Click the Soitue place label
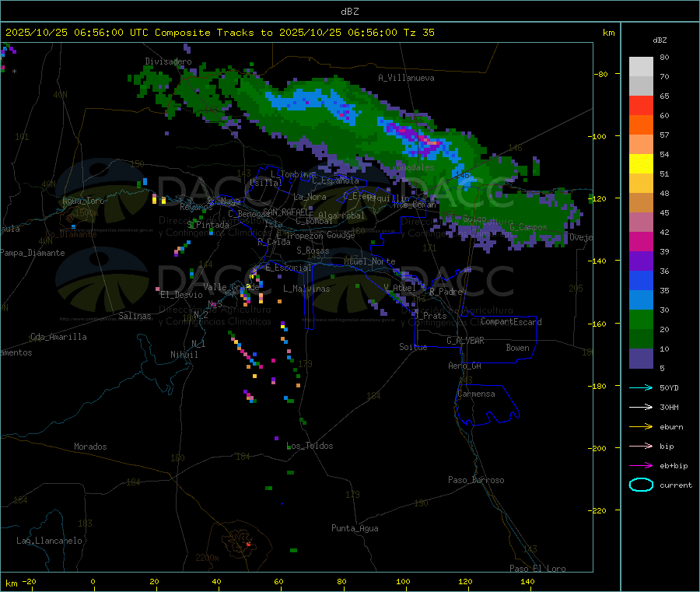 coord(413,347)
